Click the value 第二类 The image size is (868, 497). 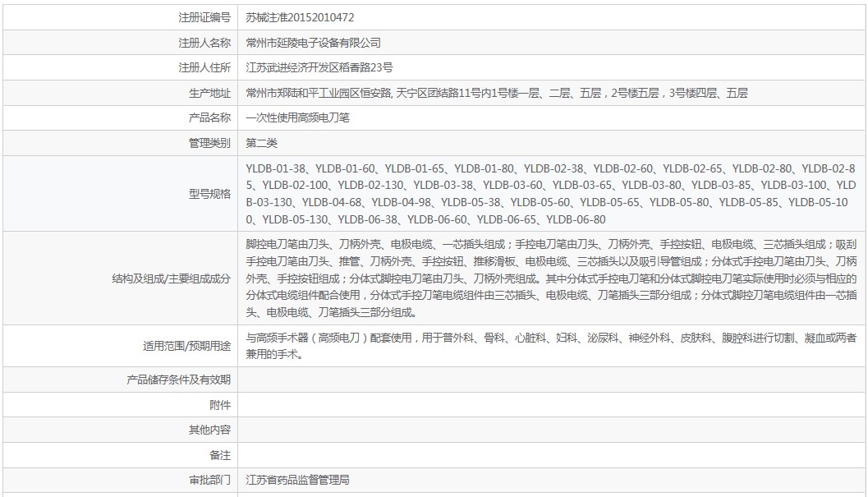(x=261, y=143)
